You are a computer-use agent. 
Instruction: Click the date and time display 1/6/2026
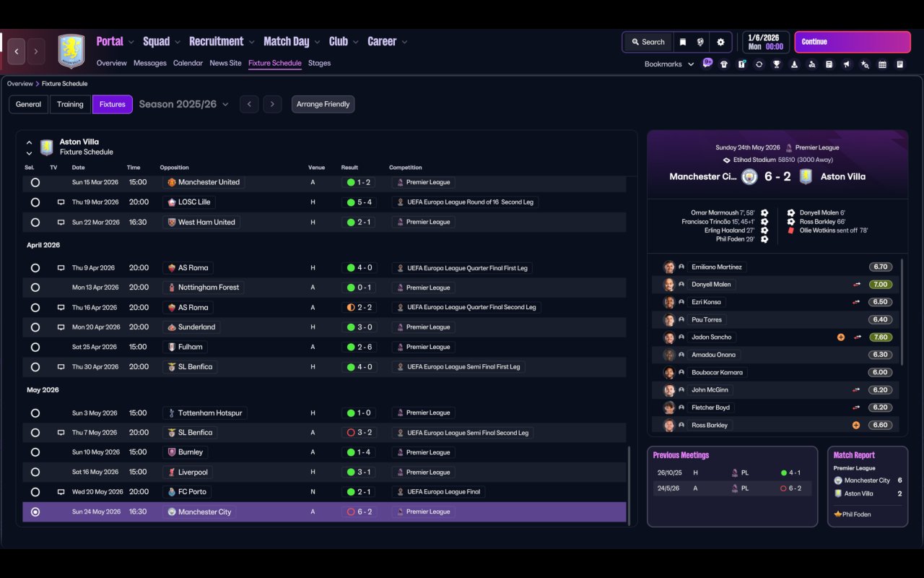(x=765, y=42)
